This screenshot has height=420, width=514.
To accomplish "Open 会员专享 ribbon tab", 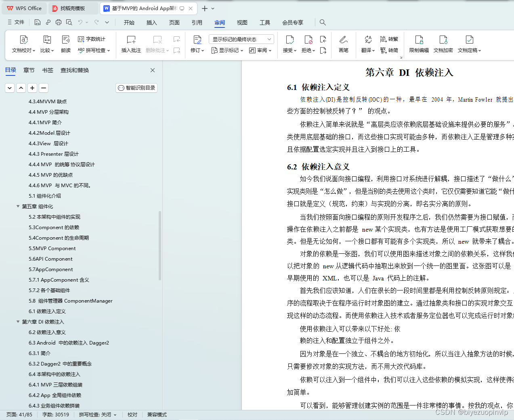I will point(293,23).
